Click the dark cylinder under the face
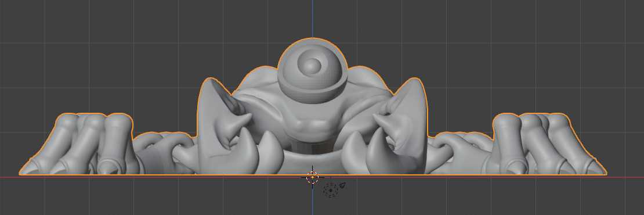The height and width of the screenshot is (215, 644). (313, 147)
